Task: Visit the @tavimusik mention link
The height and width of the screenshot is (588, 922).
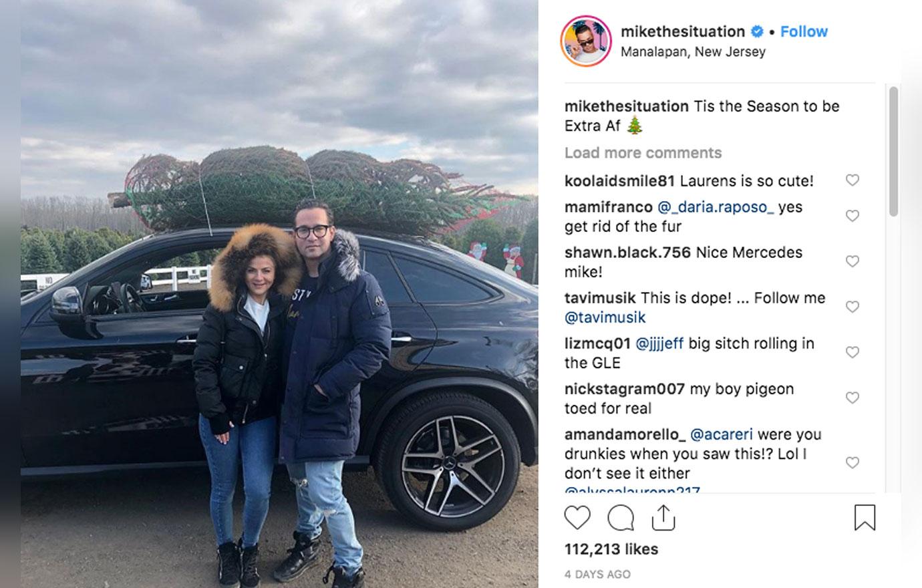Action: tap(605, 317)
